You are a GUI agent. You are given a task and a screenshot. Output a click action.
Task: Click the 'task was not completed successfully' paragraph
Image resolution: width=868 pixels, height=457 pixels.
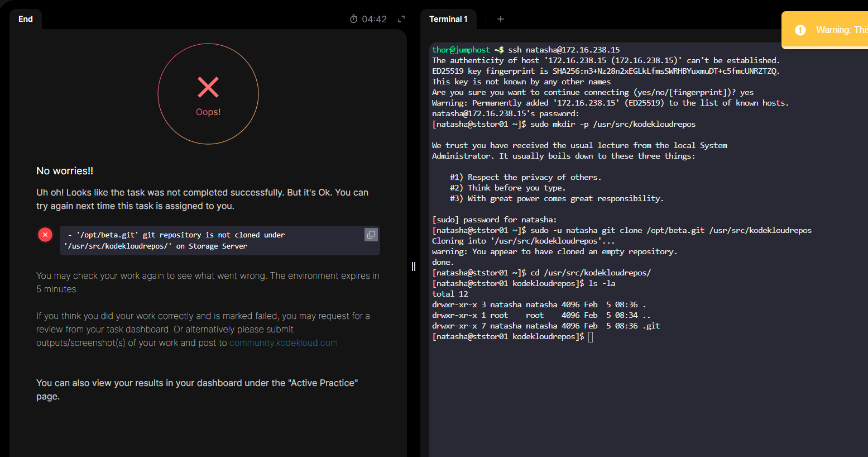[202, 199]
